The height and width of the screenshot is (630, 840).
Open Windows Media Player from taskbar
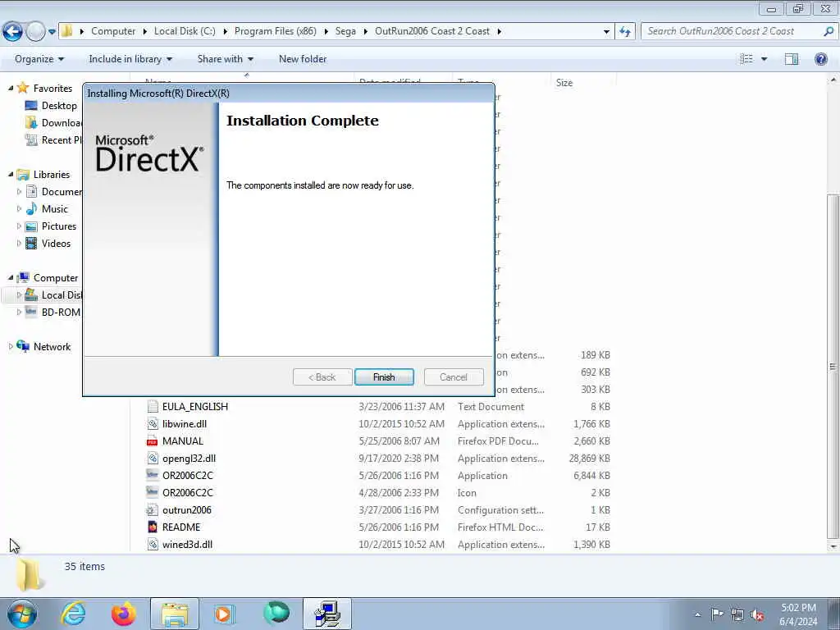click(x=224, y=614)
